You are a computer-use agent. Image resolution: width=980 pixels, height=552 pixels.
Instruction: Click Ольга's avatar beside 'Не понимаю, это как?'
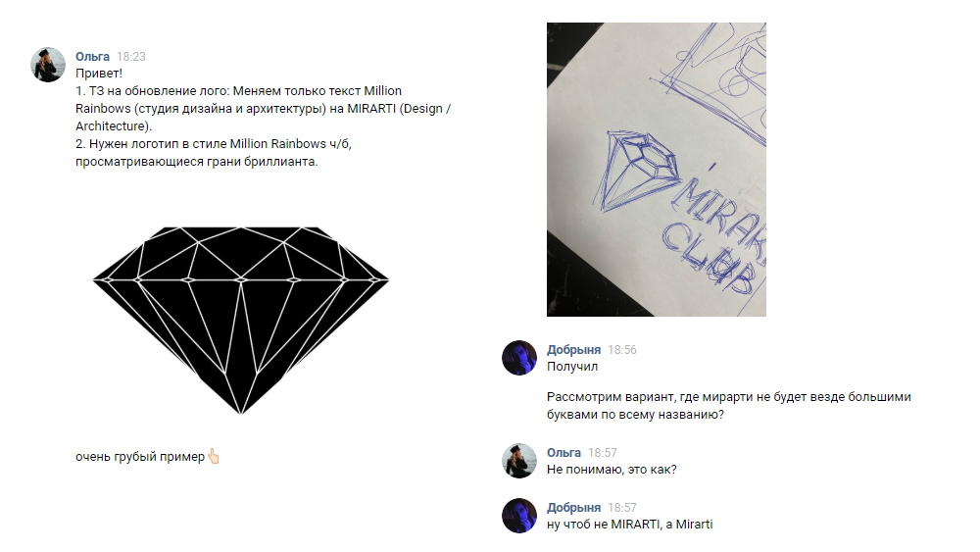[519, 461]
